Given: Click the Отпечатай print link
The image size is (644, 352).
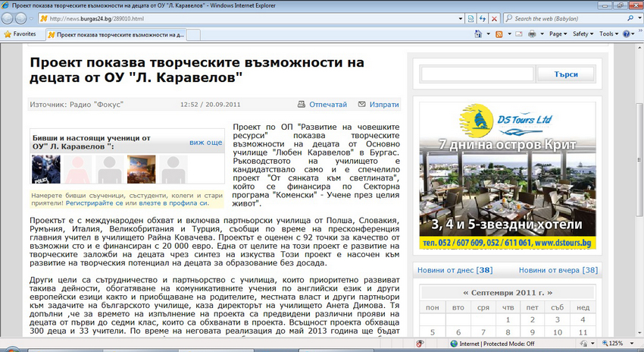Looking at the screenshot, I should (328, 105).
